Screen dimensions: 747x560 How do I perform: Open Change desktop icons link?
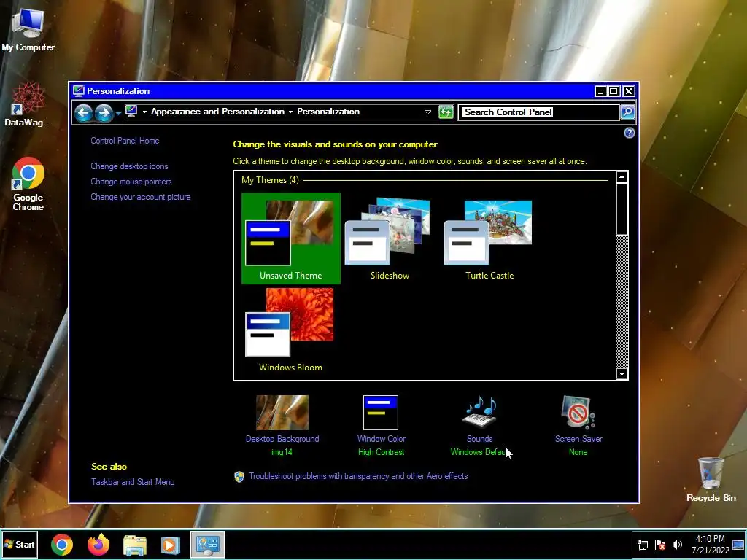click(x=129, y=166)
